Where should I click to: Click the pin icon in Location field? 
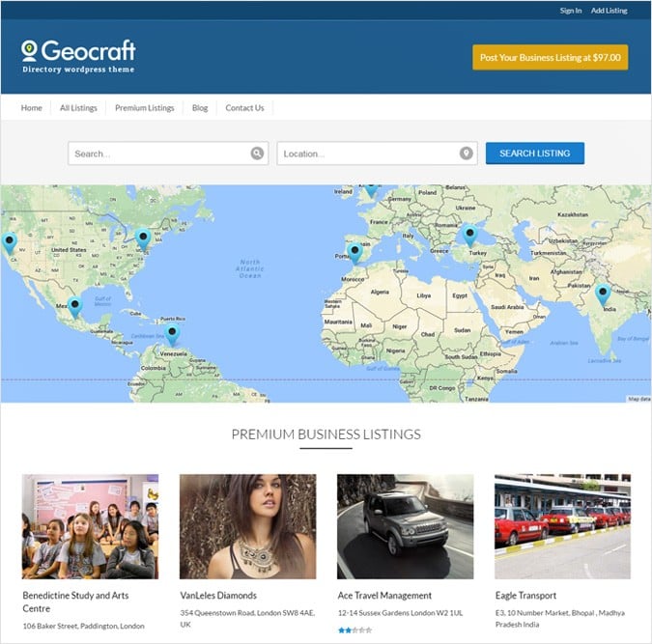(467, 154)
